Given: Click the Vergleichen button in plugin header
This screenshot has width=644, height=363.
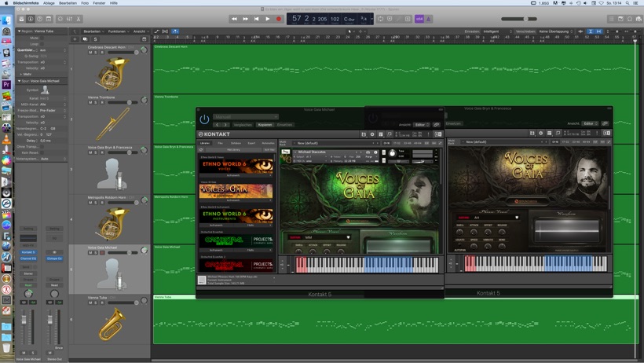Looking at the screenshot, I should 243,125.
